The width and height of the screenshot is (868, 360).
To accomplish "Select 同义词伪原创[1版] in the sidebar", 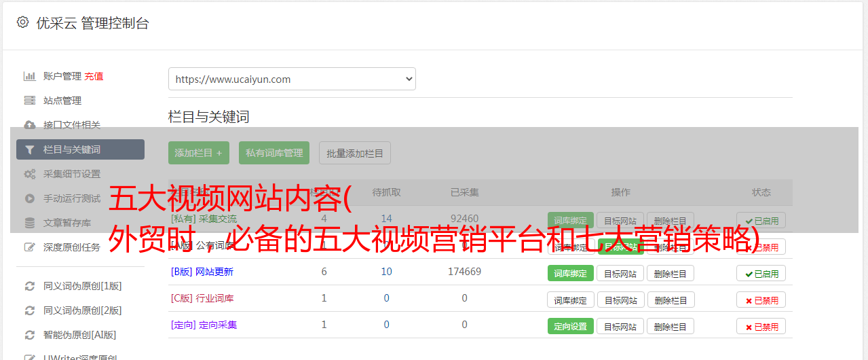I will point(83,286).
